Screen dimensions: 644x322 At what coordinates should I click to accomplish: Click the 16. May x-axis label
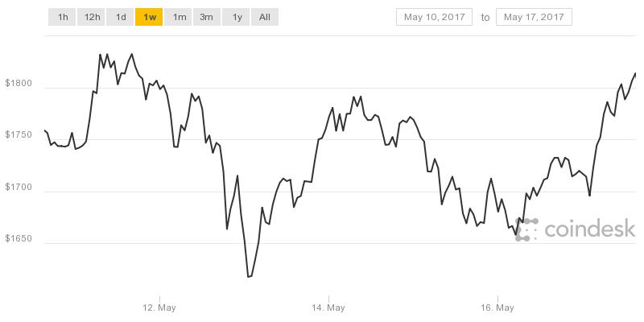tap(497, 308)
